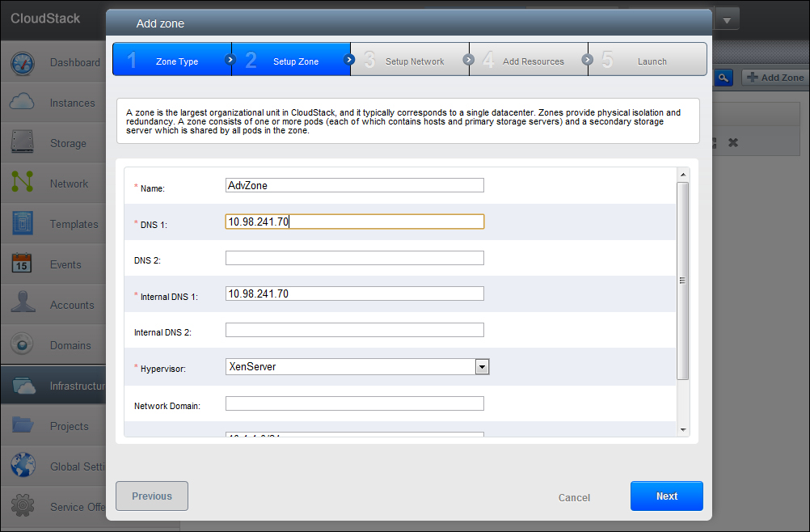Click the Next button

pyautogui.click(x=666, y=496)
